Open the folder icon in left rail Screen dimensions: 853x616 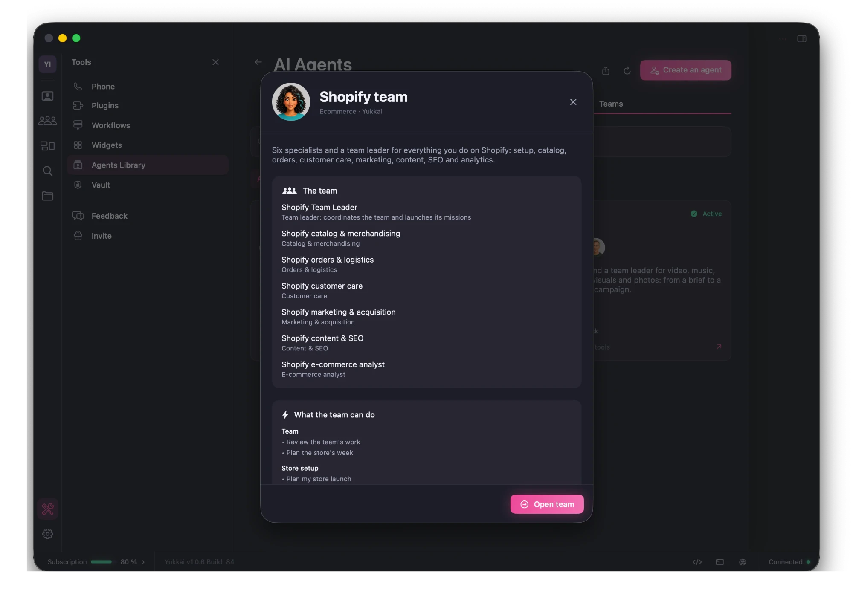(x=47, y=196)
